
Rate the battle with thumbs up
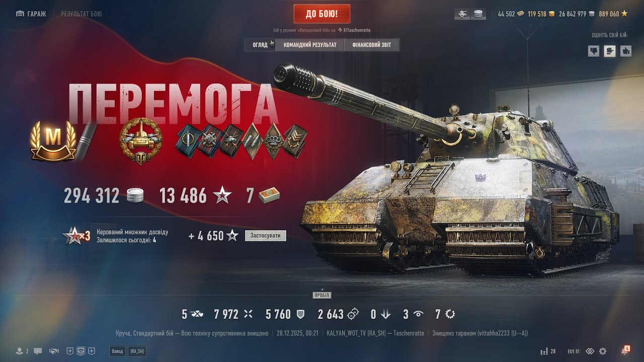(626, 51)
